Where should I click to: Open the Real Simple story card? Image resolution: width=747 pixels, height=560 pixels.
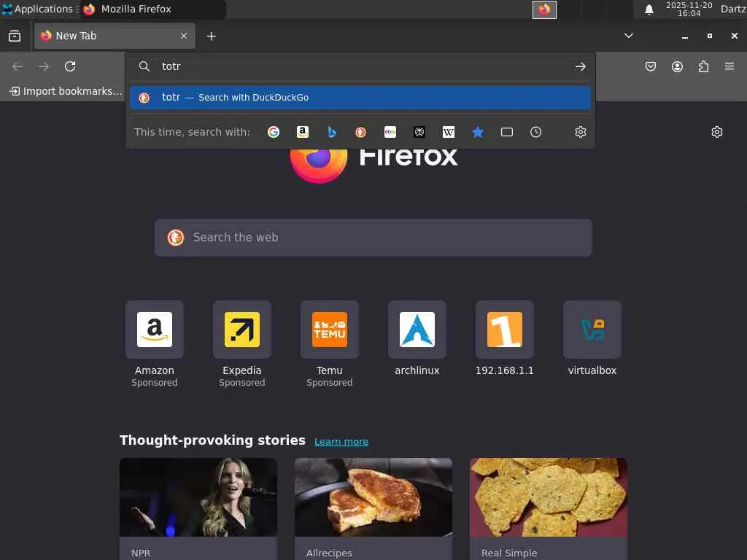[x=549, y=508]
